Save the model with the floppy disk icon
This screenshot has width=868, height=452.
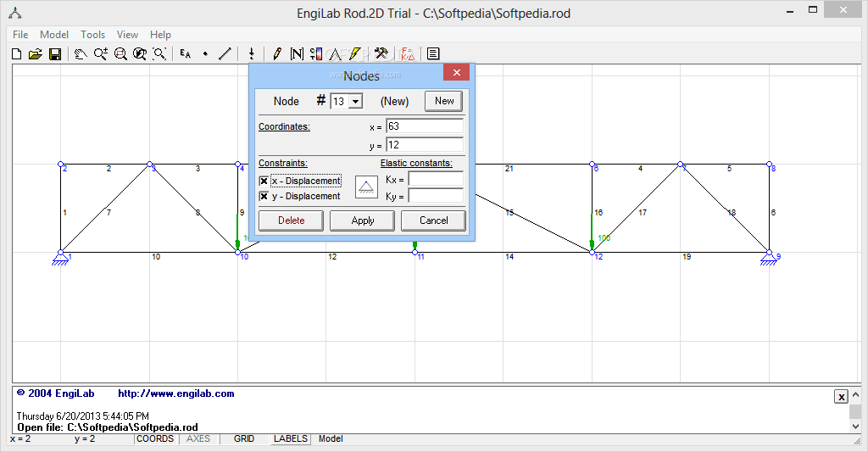pyautogui.click(x=55, y=53)
